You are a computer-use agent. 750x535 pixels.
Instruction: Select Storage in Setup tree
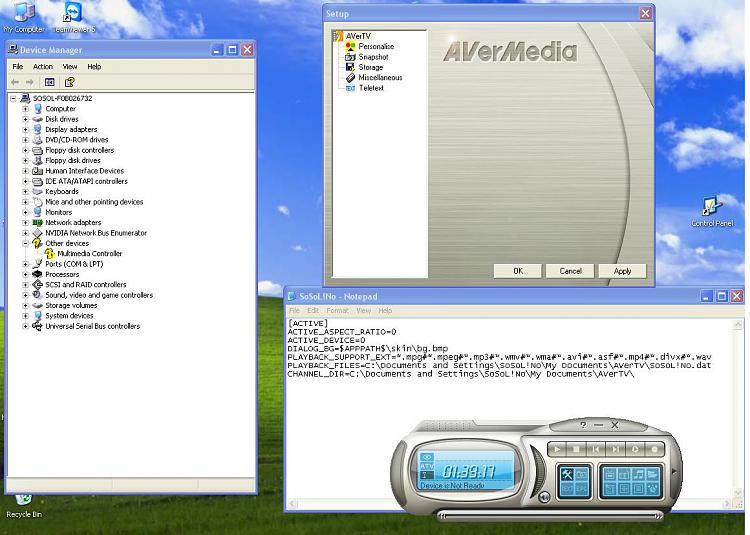(x=371, y=67)
